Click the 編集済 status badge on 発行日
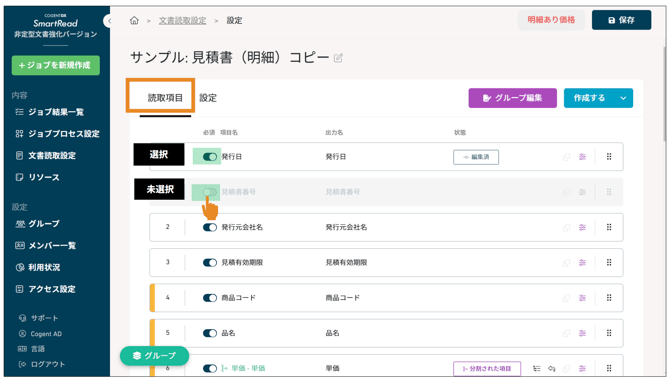Image resolution: width=670 pixels, height=382 pixels. click(x=476, y=157)
